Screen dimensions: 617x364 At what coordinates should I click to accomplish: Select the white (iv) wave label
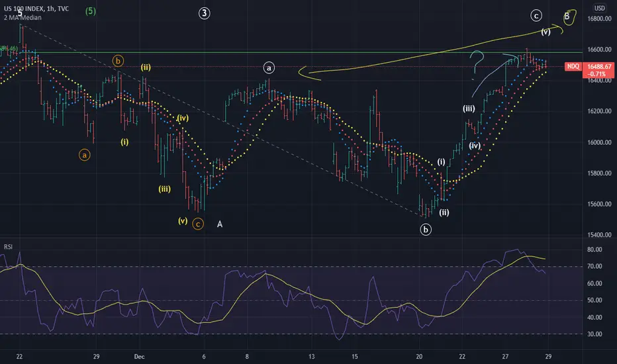(475, 146)
